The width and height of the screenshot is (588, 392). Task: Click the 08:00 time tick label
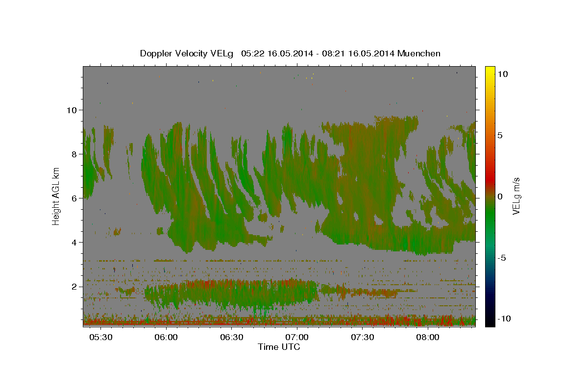(428, 338)
